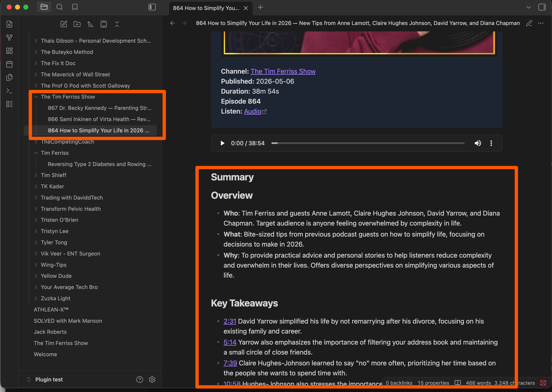Play the episode audio
This screenshot has height=392, width=552.
click(x=222, y=143)
